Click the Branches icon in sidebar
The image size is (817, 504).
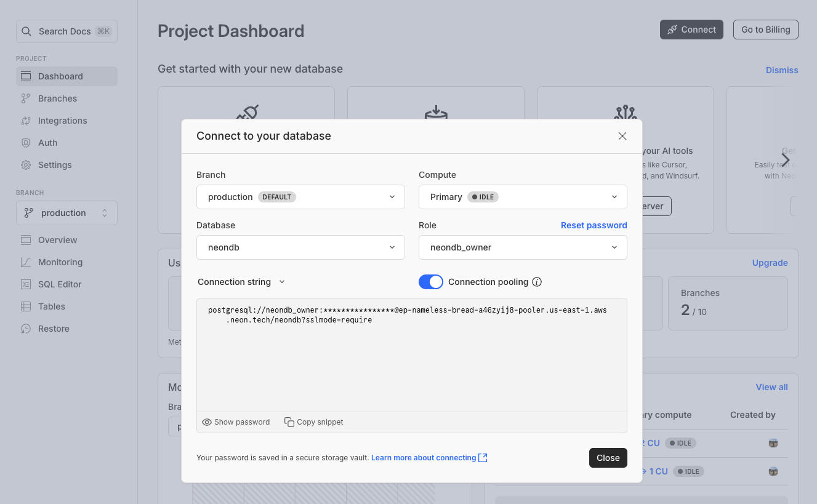click(26, 98)
